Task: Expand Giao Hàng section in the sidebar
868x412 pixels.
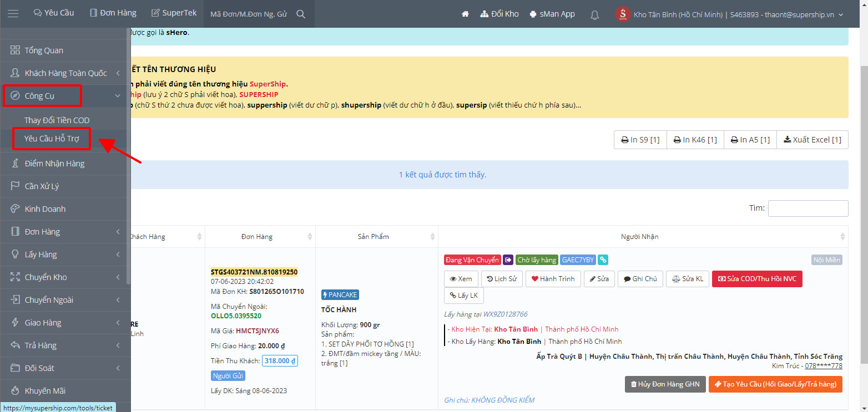Action: click(65, 323)
